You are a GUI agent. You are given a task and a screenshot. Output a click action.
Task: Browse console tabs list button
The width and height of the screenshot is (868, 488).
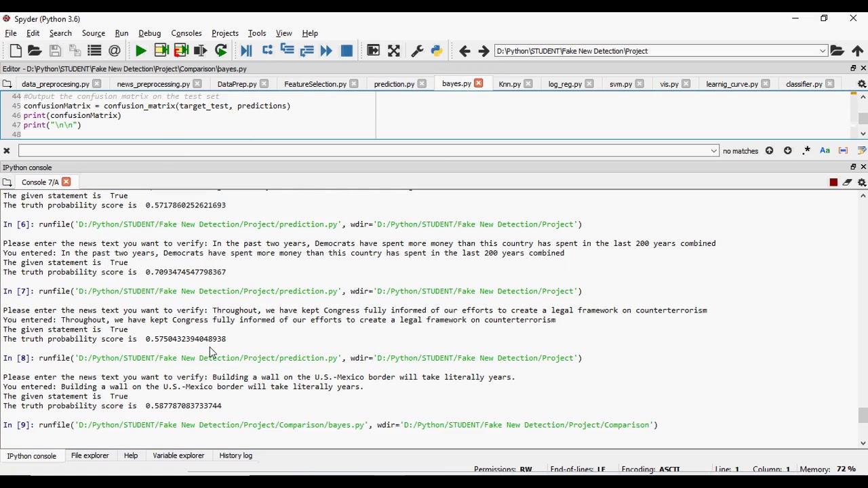[7, 182]
